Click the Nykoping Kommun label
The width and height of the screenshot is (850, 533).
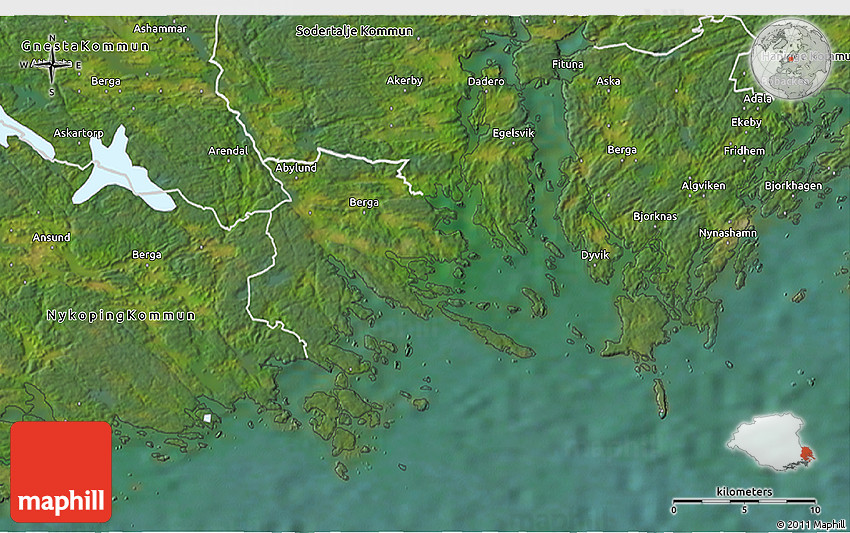coord(121,315)
